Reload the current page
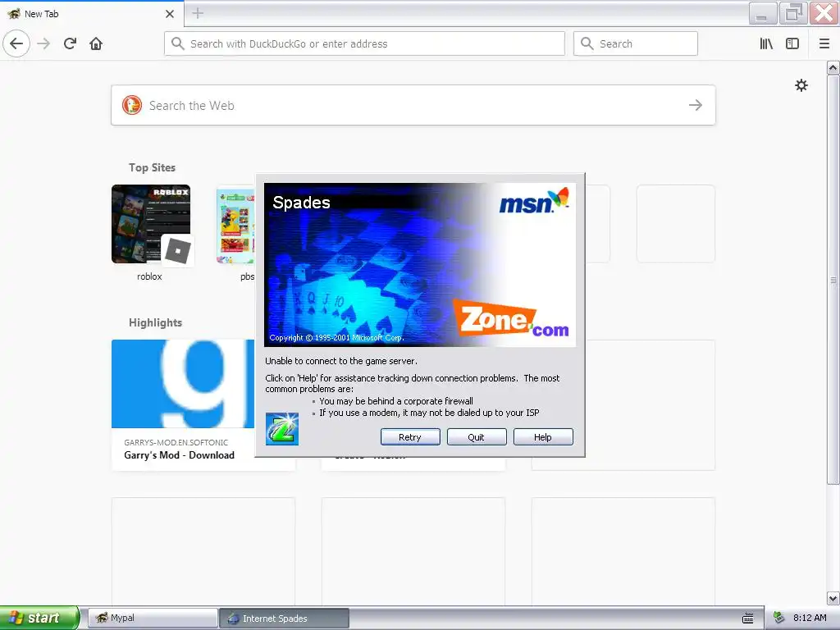The width and height of the screenshot is (840, 630). [70, 43]
